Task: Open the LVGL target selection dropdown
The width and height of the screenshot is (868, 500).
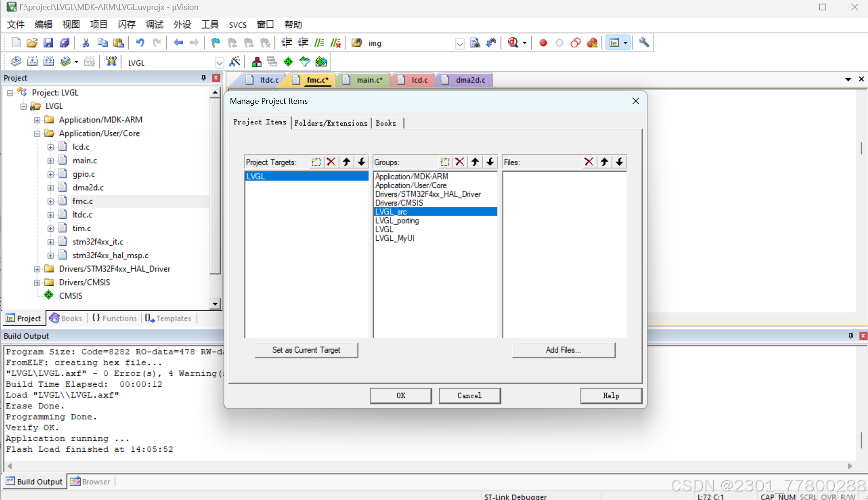Action: click(219, 63)
